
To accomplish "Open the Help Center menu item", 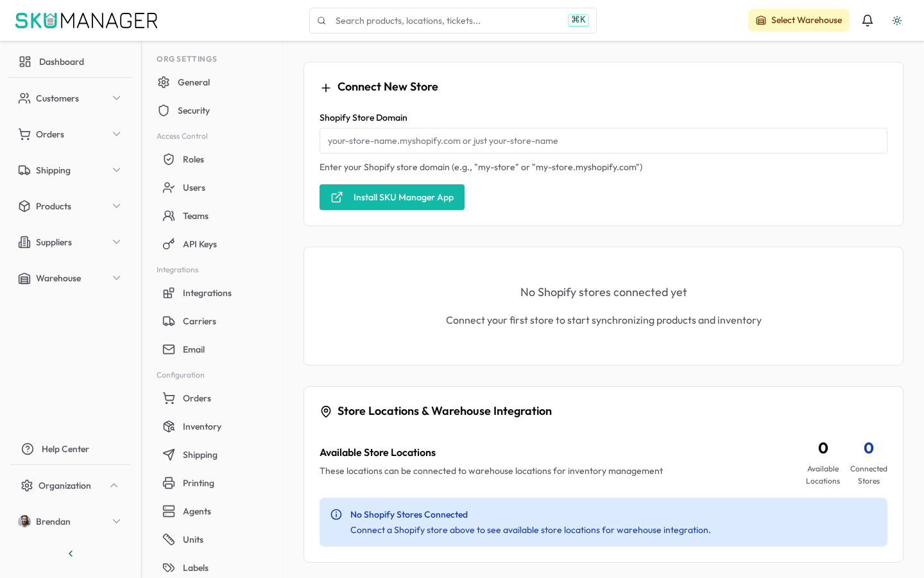I will click(70, 449).
